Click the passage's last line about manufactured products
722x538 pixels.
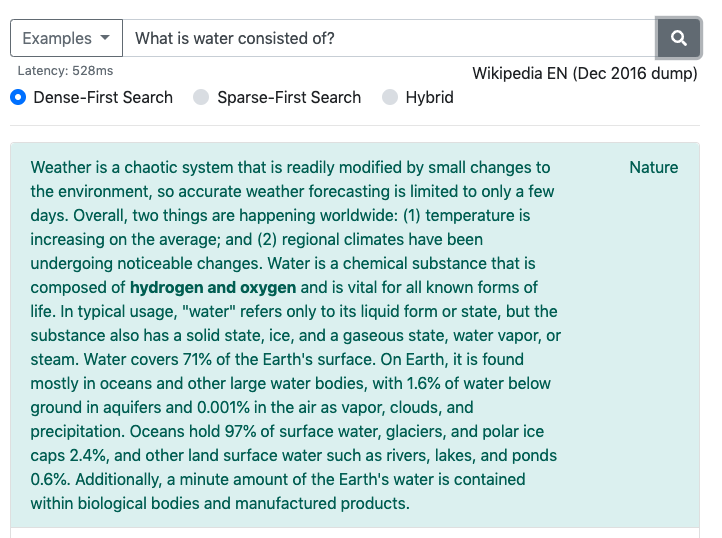tap(220, 503)
